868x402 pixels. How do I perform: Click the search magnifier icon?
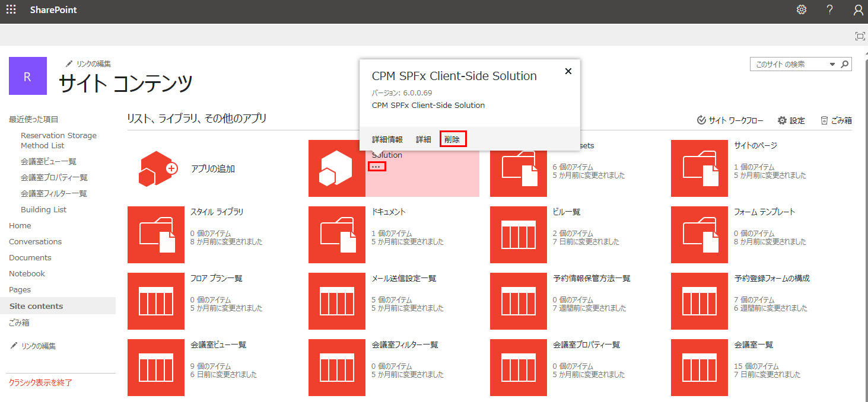click(x=845, y=64)
